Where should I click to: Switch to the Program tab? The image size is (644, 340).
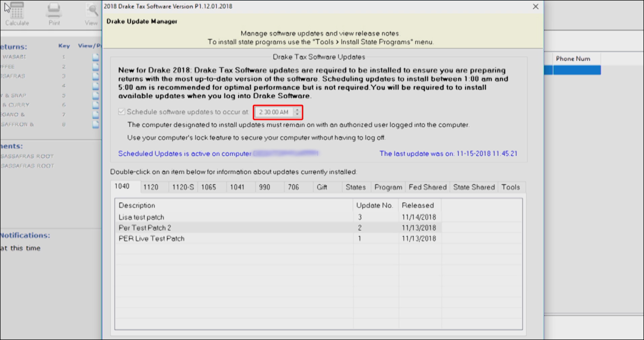388,187
